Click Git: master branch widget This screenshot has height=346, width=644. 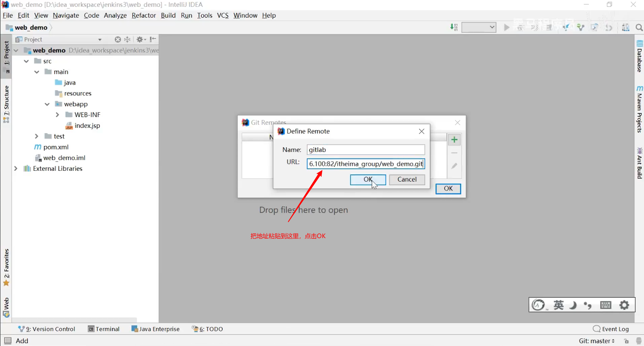(x=597, y=341)
